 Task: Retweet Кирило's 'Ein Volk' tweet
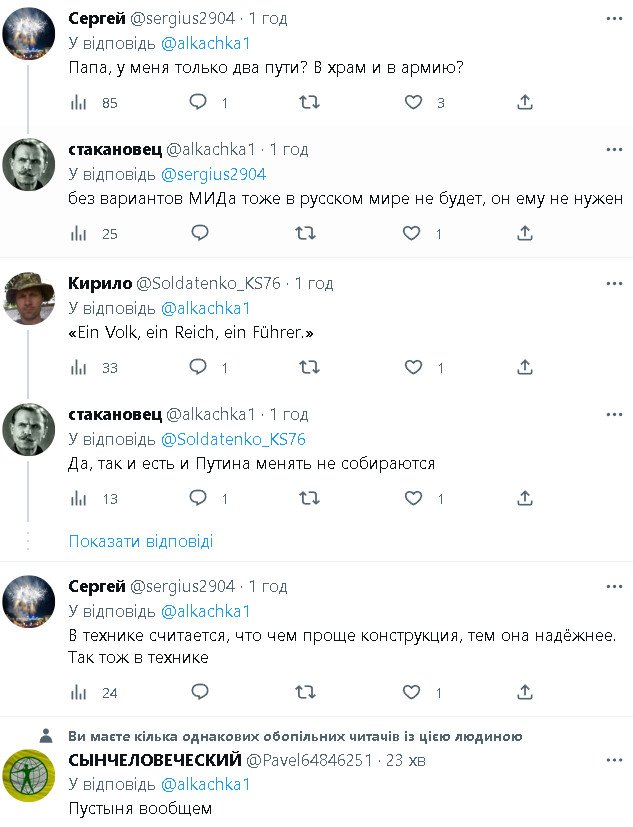coord(309,367)
